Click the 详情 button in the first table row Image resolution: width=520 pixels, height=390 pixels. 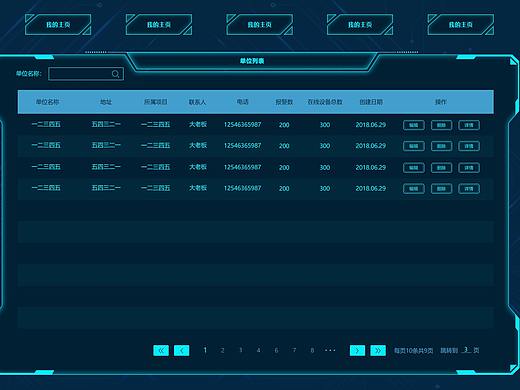pyautogui.click(x=469, y=125)
